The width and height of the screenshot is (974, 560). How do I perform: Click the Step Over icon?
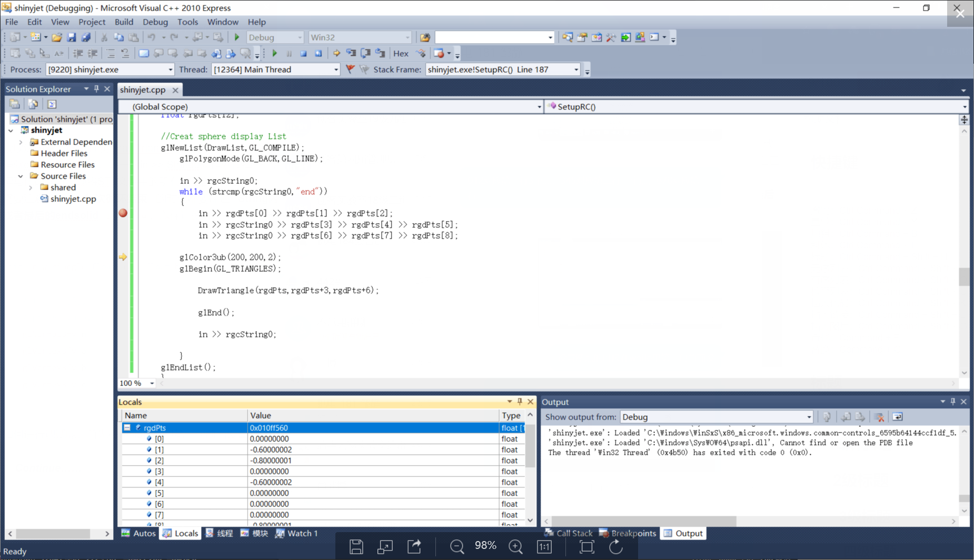tap(365, 53)
